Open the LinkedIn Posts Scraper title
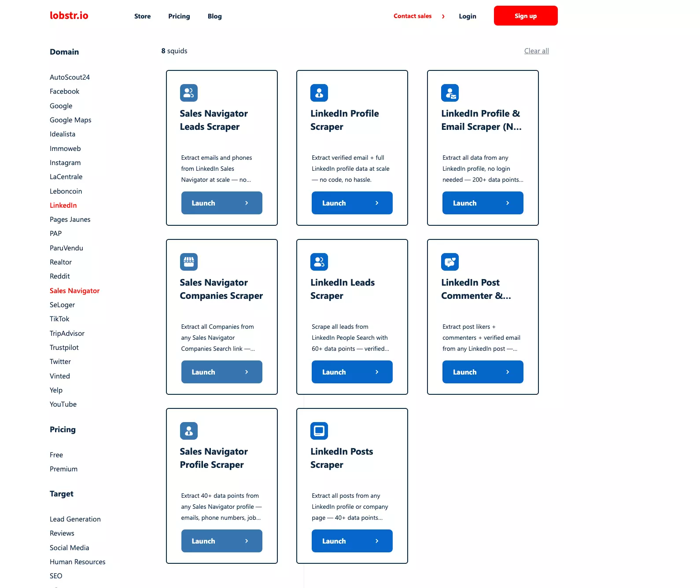 click(342, 458)
